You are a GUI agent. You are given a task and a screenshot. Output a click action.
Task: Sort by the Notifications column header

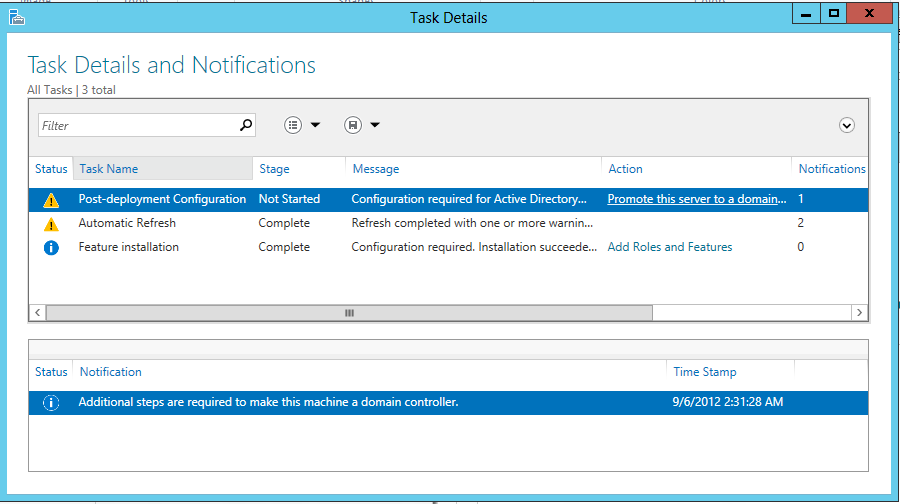(x=831, y=169)
